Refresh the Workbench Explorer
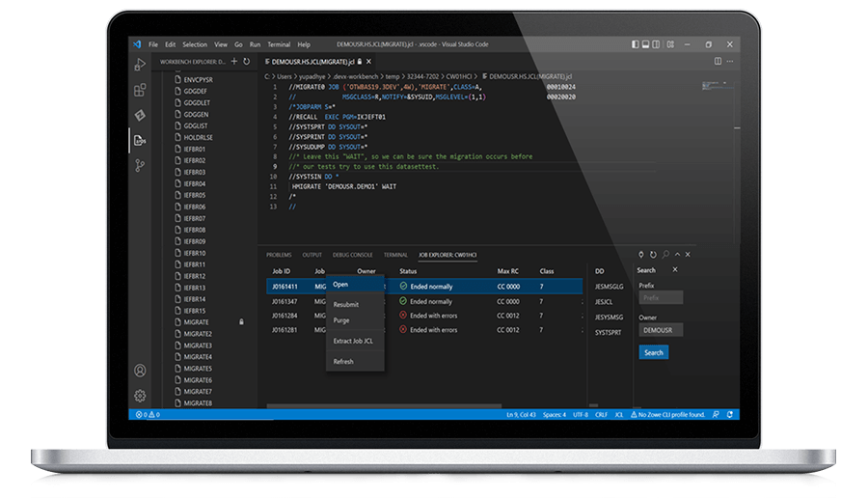The image size is (868, 498). [247, 62]
